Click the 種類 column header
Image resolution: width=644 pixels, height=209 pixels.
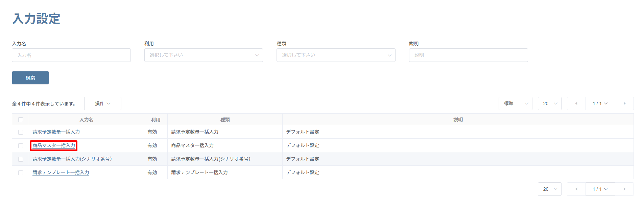[225, 120]
